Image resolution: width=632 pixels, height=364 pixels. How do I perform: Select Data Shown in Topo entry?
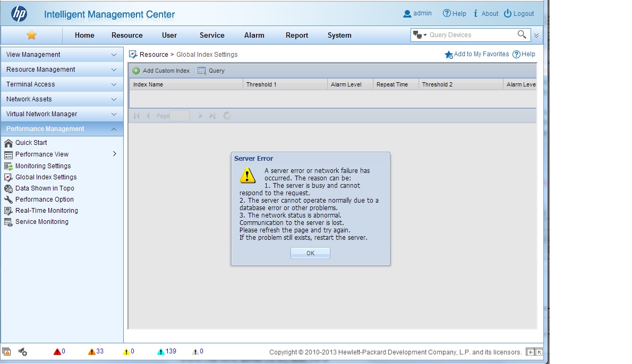tap(45, 188)
